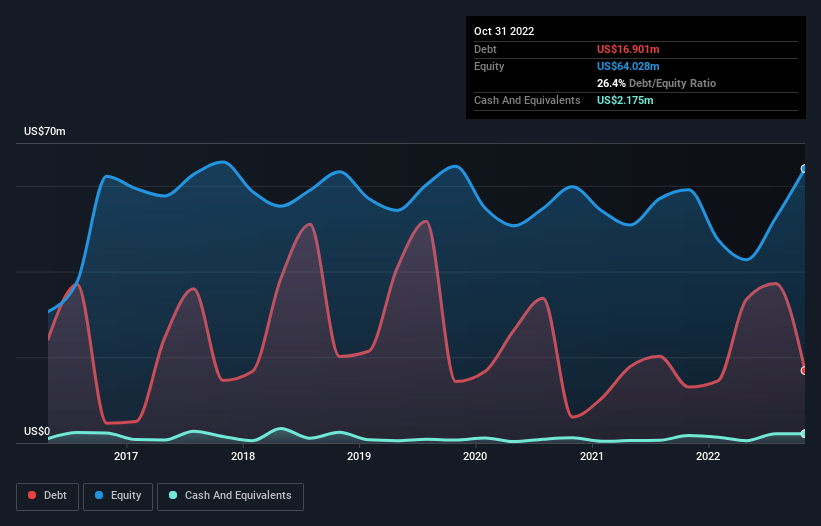Click the red Debt legend dot

[x=32, y=495]
